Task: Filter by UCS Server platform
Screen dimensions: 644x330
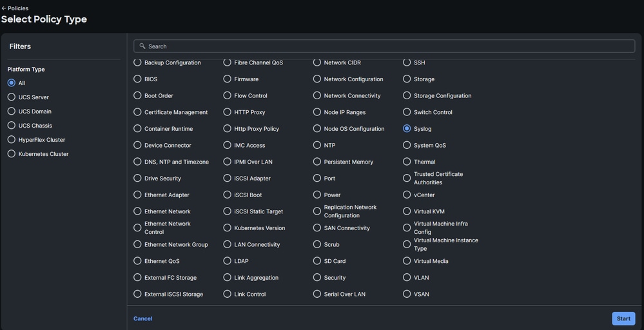Action: pos(12,97)
